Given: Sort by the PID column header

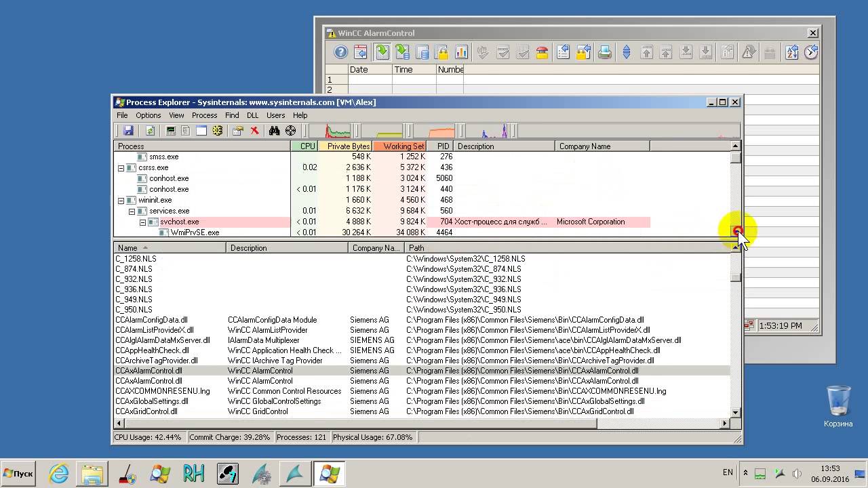Looking at the screenshot, I should [441, 146].
